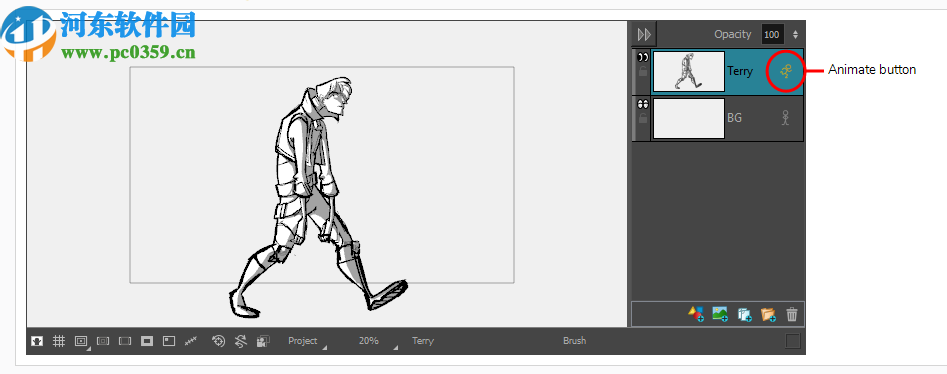Screen dimensions: 947x374
Task: Hide the BG layer using its eye icon
Action: [643, 104]
